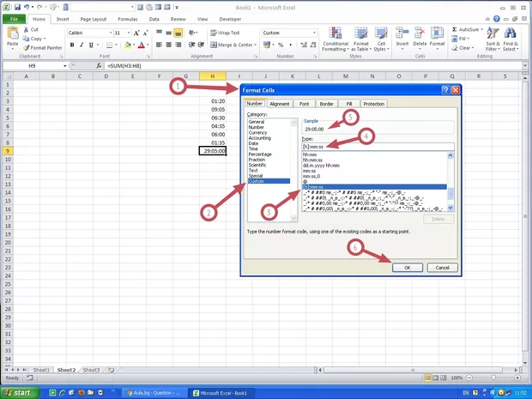532x399 pixels.
Task: Expand the Merge & Center dropdown arrow
Action: 255,45
